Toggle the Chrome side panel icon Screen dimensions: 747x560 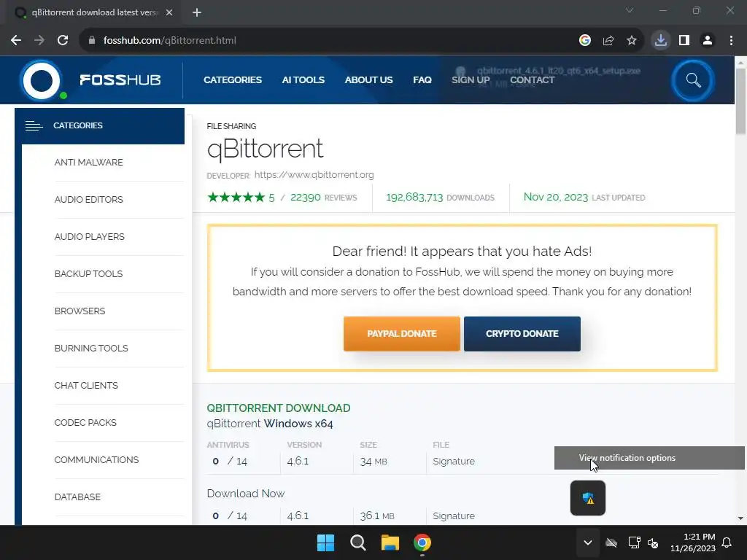click(684, 41)
